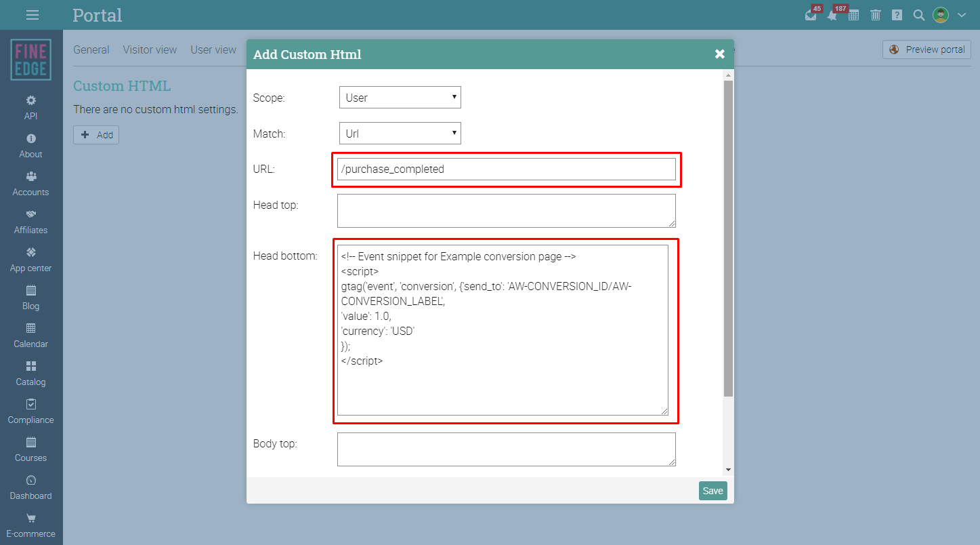The width and height of the screenshot is (980, 545).
Task: Click the 'There are no custom html settings.' text
Action: click(156, 109)
